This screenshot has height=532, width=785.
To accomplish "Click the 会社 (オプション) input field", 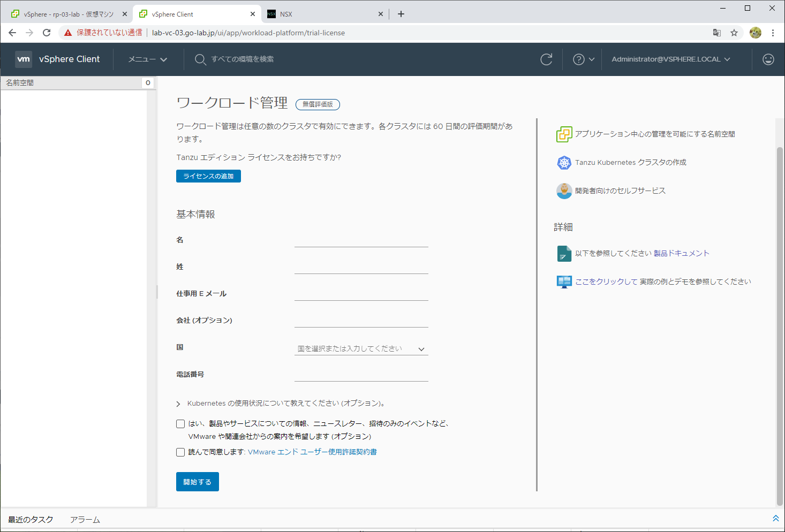I will point(361,321).
